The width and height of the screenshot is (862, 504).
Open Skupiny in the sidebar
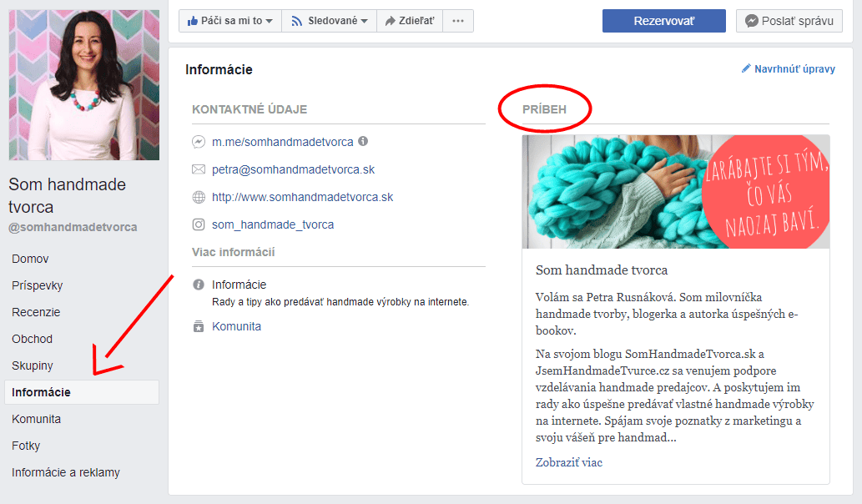[x=33, y=365]
